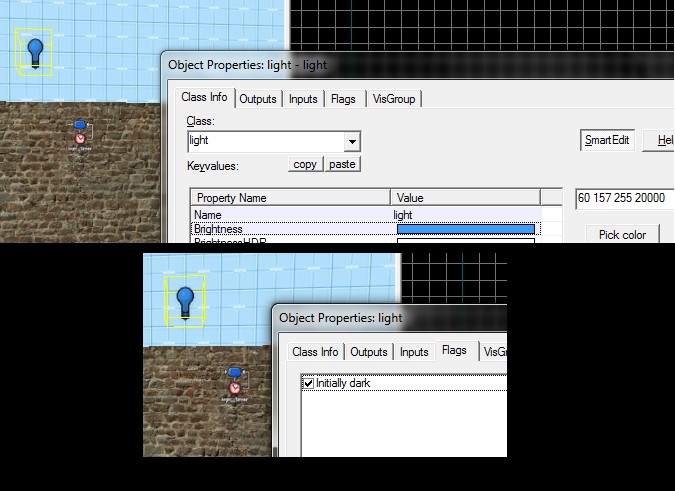Open the Class dropdown arrow
The height and width of the screenshot is (491, 675).
[x=351, y=142]
